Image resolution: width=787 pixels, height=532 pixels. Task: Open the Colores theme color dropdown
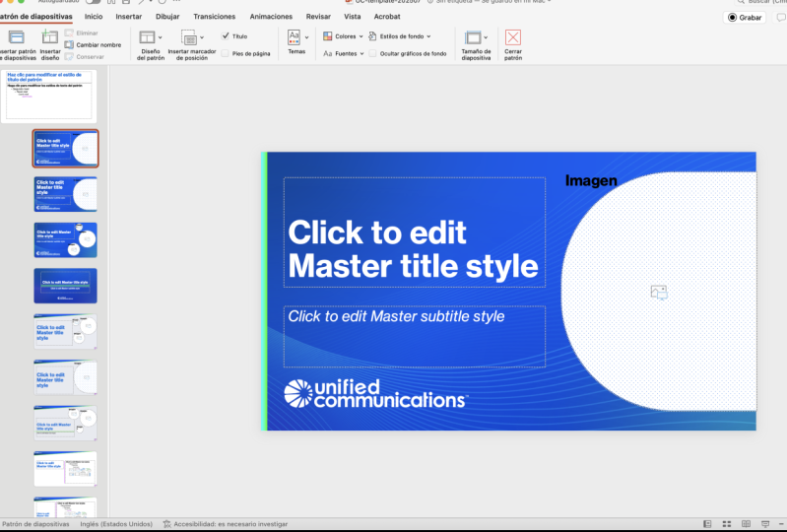click(x=344, y=36)
